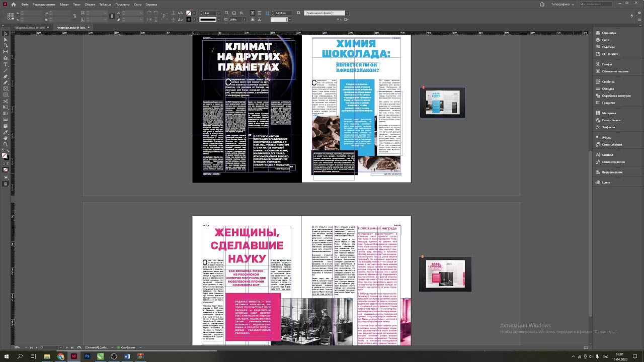Open the [Графический фрейм]+ object style dropdown
The width and height of the screenshot is (644, 362).
tap(347, 13)
